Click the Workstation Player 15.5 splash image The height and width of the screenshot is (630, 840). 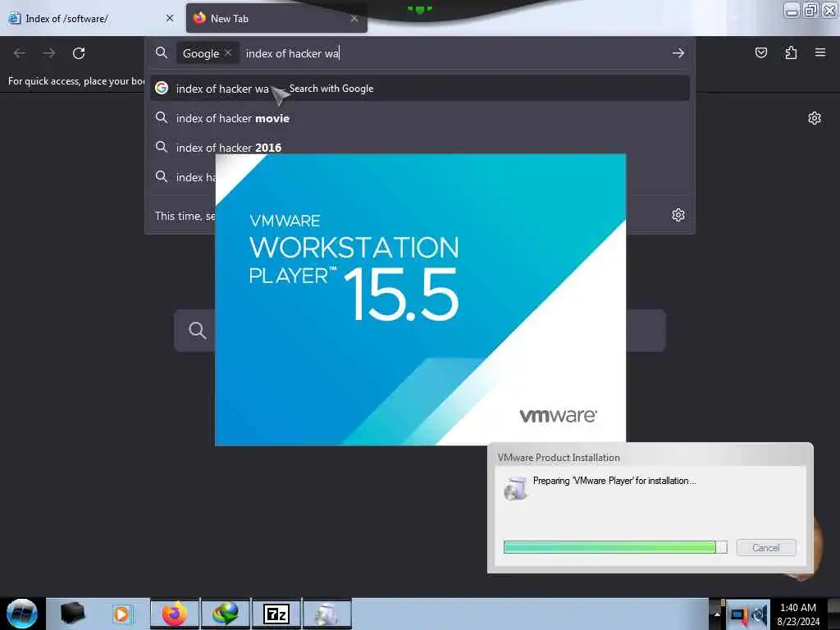tap(420, 299)
